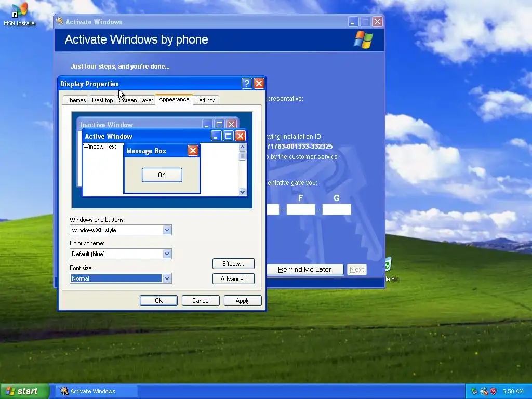Click the Display Properties help question-mark button
Viewport: 532px width, 399px height.
pos(247,84)
